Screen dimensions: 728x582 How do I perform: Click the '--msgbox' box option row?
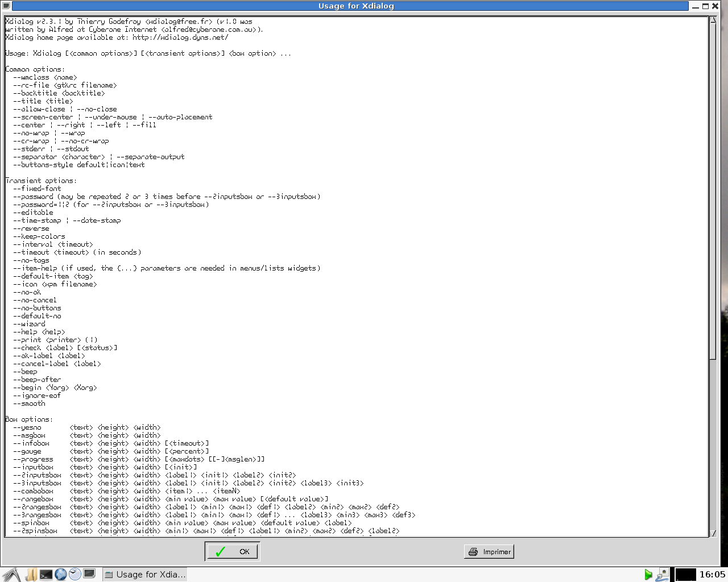click(x=87, y=435)
